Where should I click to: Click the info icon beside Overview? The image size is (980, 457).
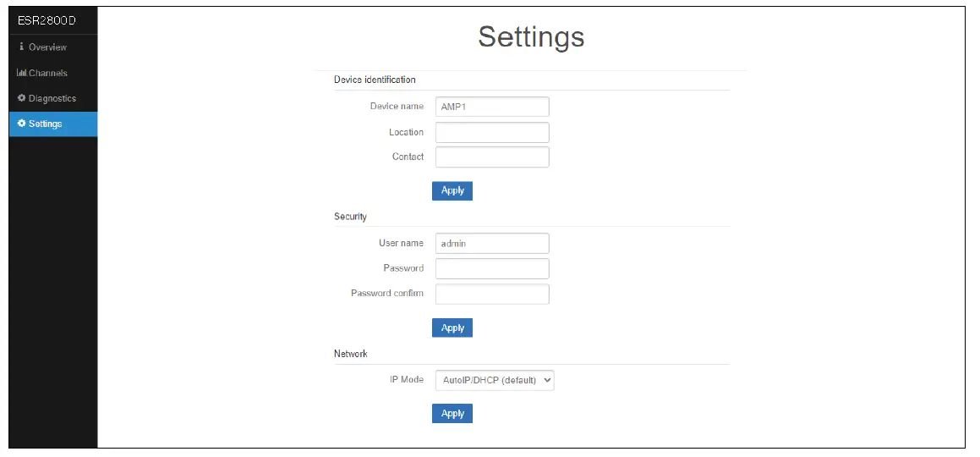(x=22, y=47)
